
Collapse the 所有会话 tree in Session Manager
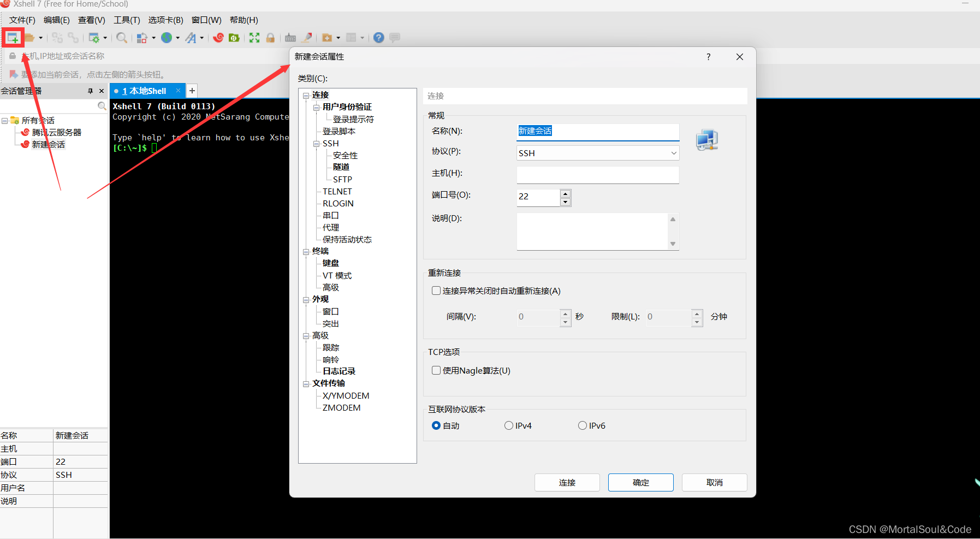[4, 121]
